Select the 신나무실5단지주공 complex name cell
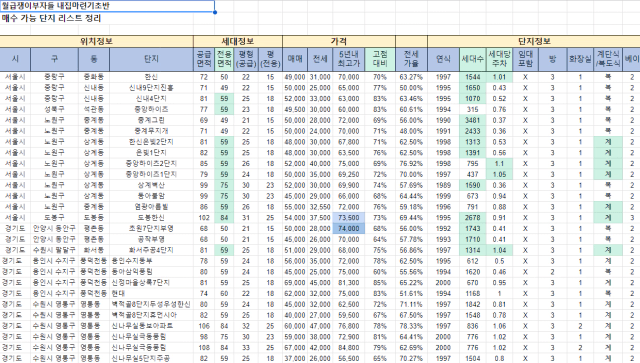This screenshot has height=363, width=640. point(151,359)
